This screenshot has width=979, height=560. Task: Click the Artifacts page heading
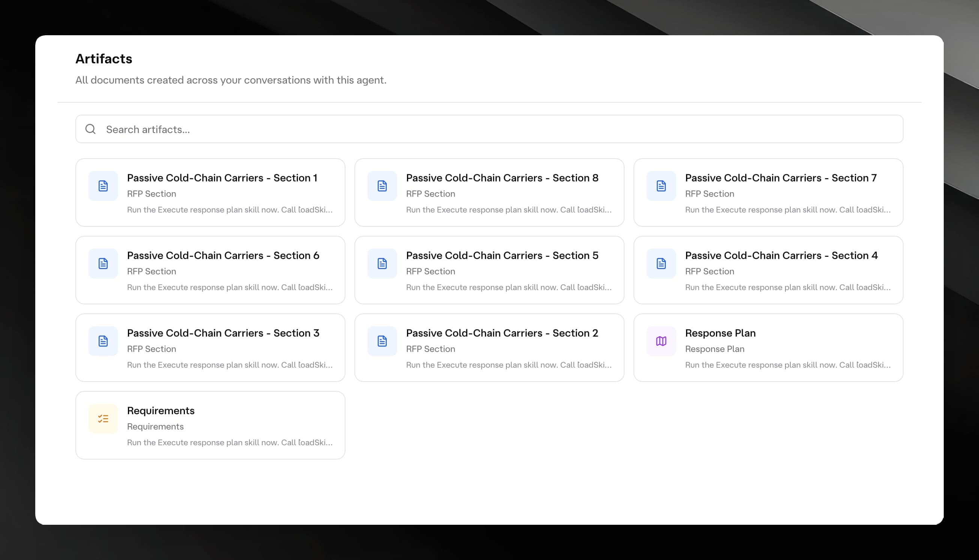coord(104,59)
